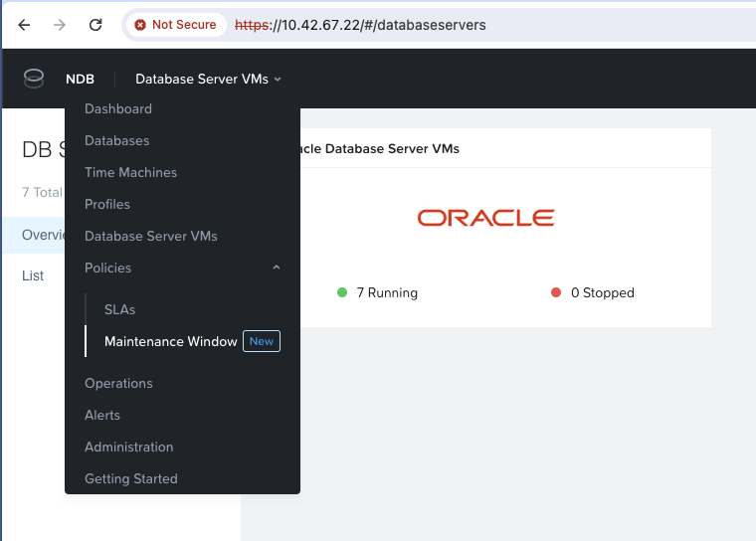This screenshot has height=541, width=756.
Task: Switch to the Overview sidebar tab
Action: point(34,235)
